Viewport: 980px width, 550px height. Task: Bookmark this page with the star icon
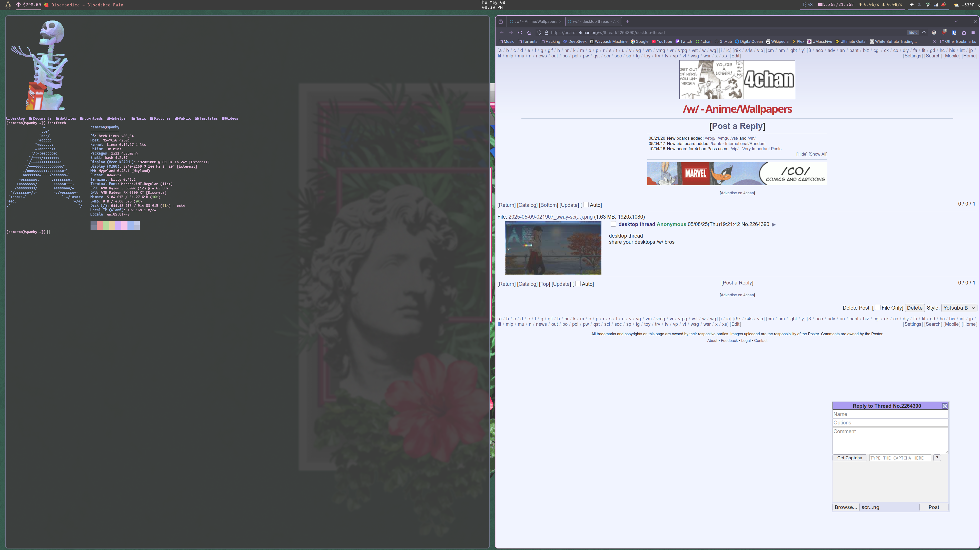[x=924, y=33]
